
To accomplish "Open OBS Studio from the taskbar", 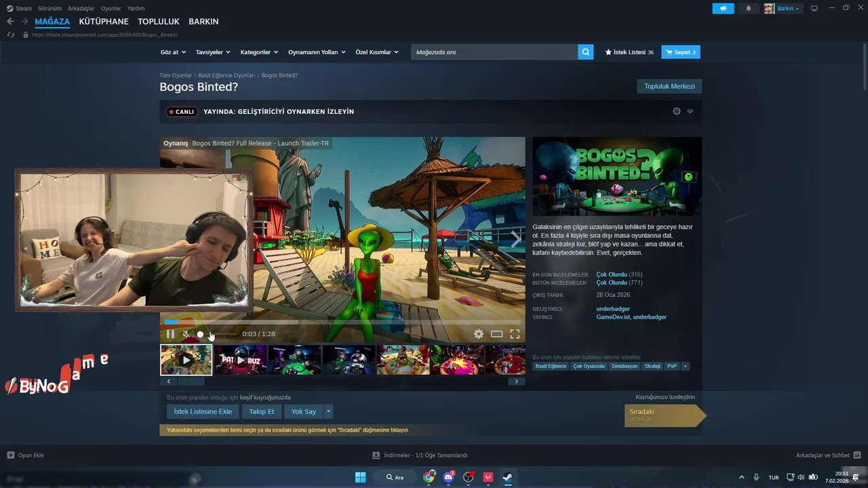I will coord(468,477).
